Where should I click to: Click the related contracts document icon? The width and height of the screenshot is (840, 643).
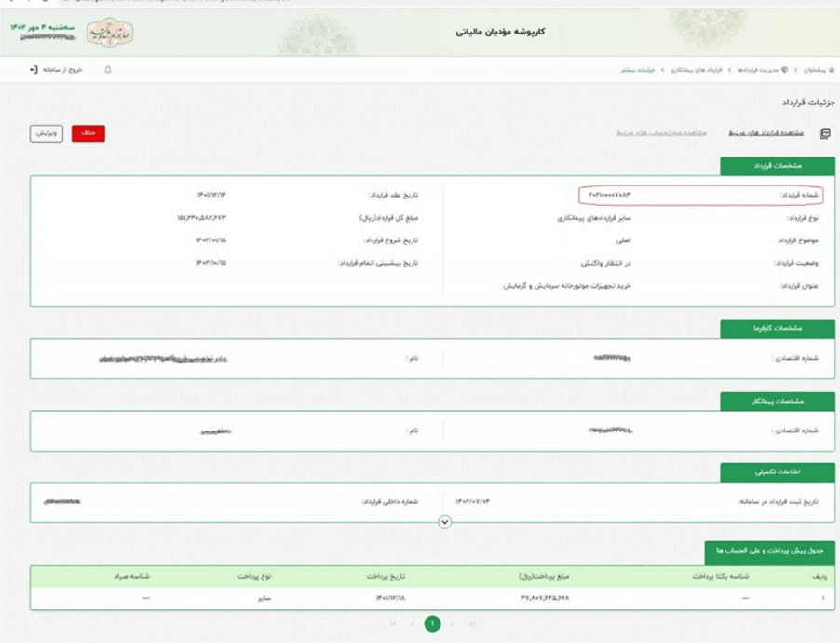click(824, 133)
